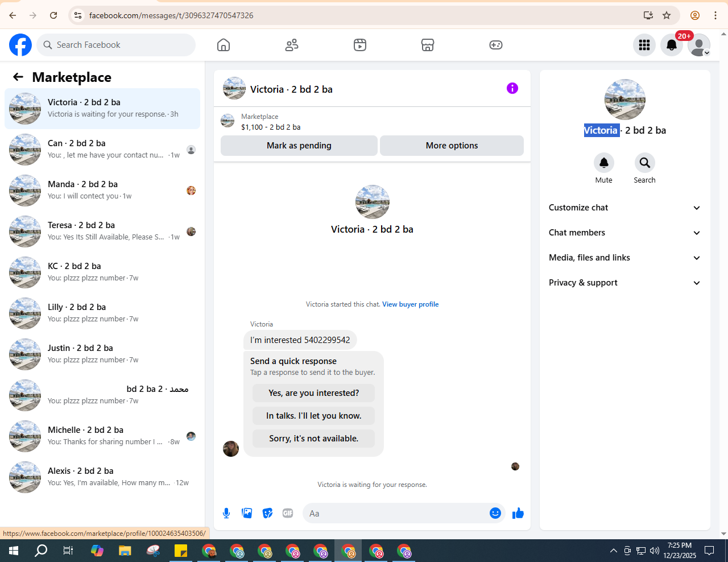Send a thumbs-up like

[518, 513]
